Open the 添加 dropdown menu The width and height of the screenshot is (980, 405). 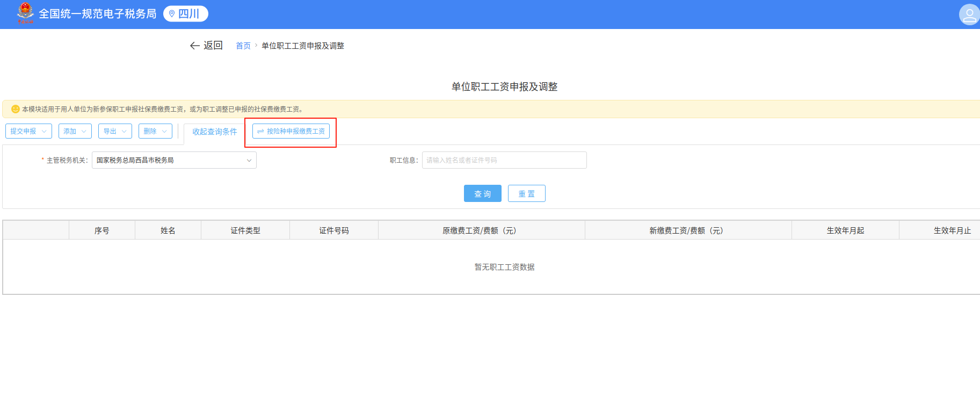[x=75, y=131]
